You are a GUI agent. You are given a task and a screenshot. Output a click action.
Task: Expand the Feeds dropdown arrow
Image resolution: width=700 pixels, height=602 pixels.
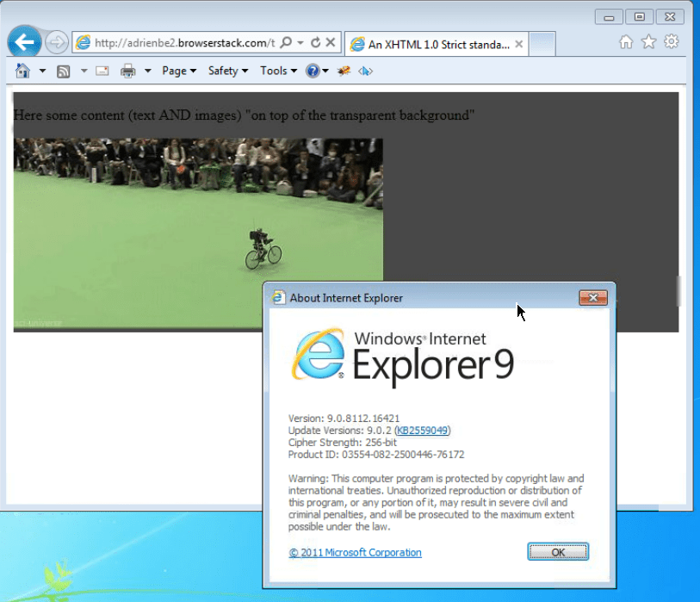84,71
